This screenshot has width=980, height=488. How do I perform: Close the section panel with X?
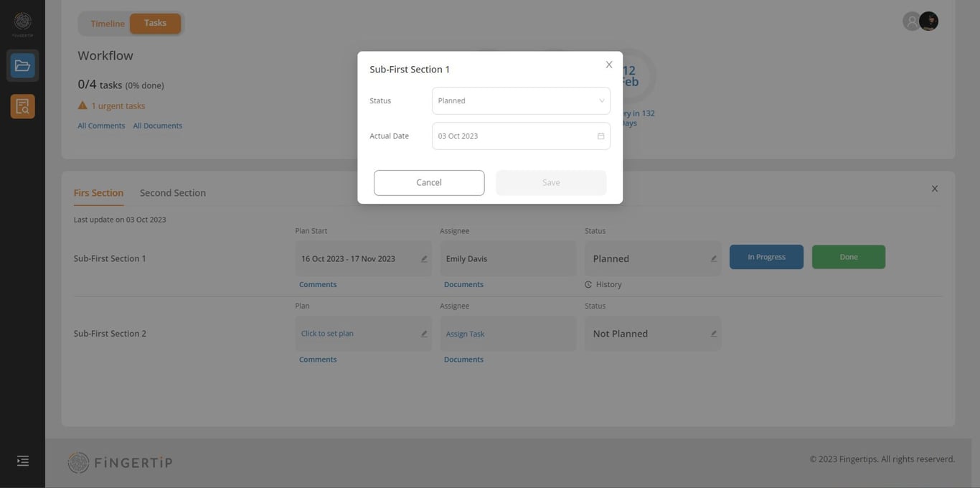(x=935, y=189)
